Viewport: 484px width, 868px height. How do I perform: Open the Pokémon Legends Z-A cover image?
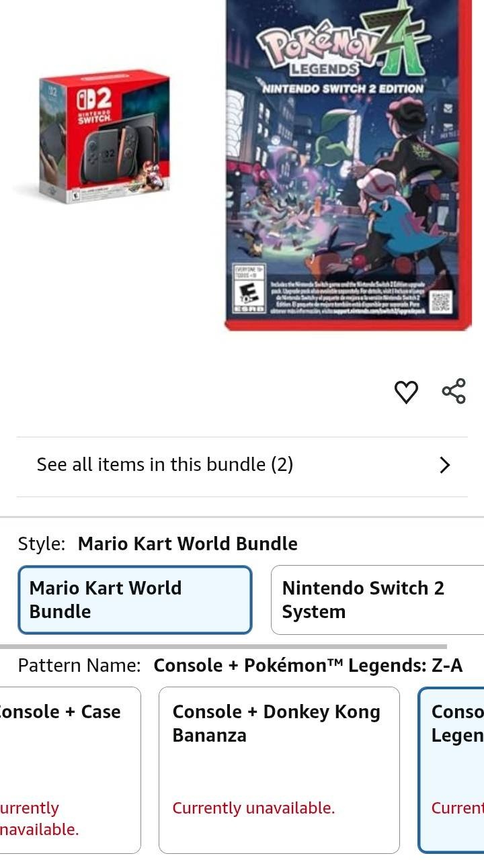(x=349, y=165)
